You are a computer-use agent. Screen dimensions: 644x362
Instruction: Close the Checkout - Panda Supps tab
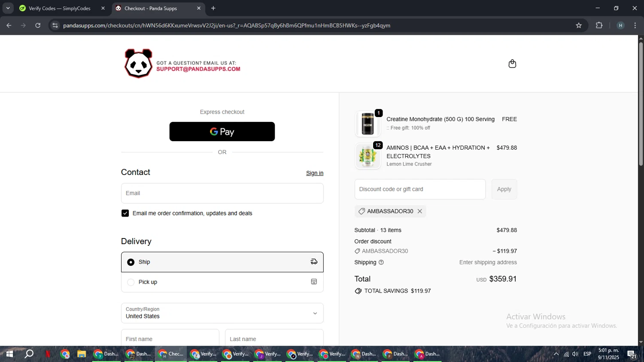point(199,8)
